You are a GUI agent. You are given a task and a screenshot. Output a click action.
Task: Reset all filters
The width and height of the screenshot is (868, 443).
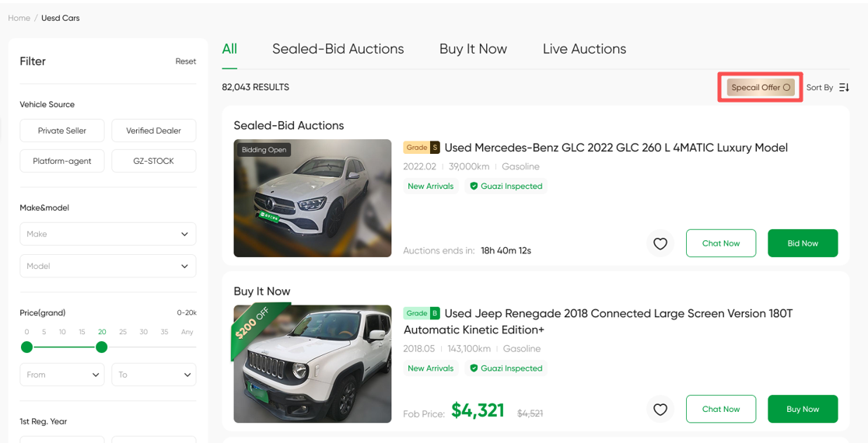pyautogui.click(x=185, y=61)
